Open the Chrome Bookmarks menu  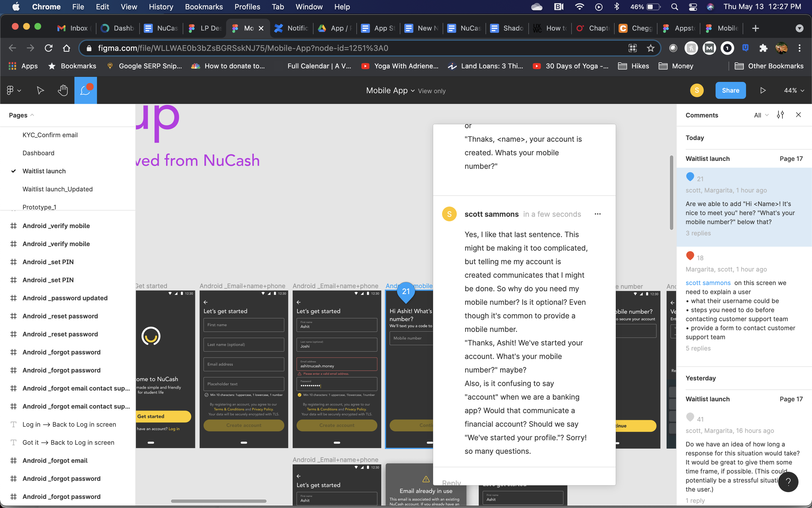click(x=204, y=7)
